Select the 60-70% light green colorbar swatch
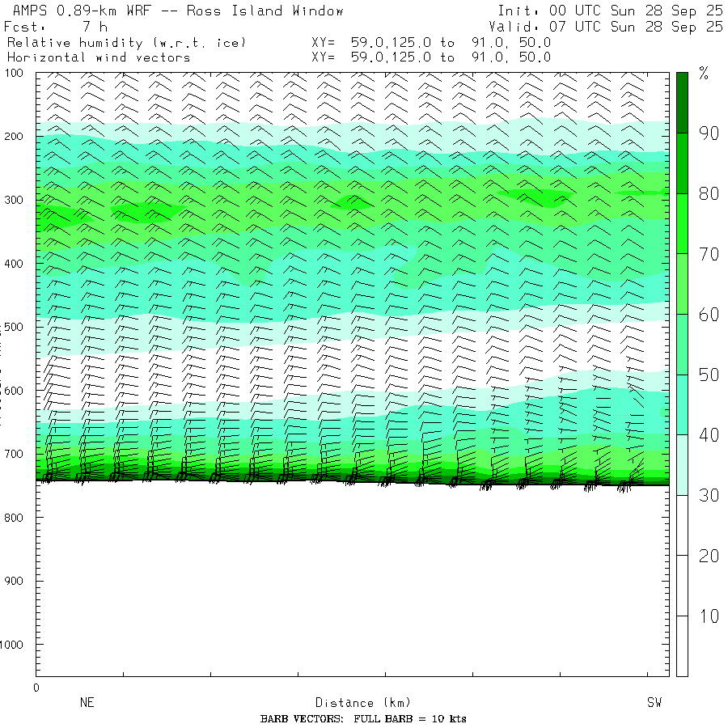The image size is (728, 728). [682, 284]
